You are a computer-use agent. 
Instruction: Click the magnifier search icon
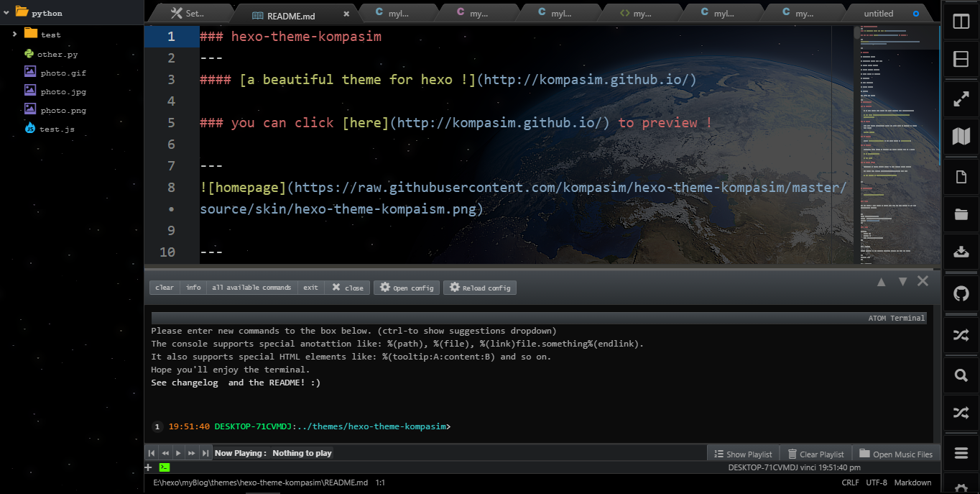point(961,375)
